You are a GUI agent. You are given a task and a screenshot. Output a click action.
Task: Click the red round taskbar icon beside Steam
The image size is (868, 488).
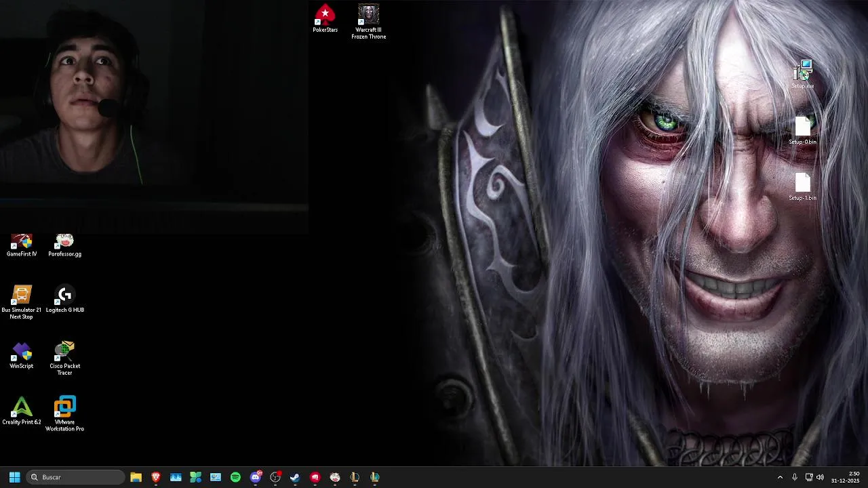click(x=315, y=477)
